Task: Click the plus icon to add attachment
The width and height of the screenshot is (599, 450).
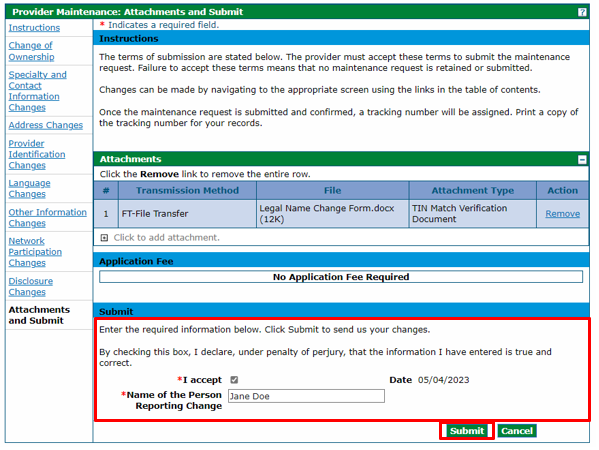Action: 104,238
